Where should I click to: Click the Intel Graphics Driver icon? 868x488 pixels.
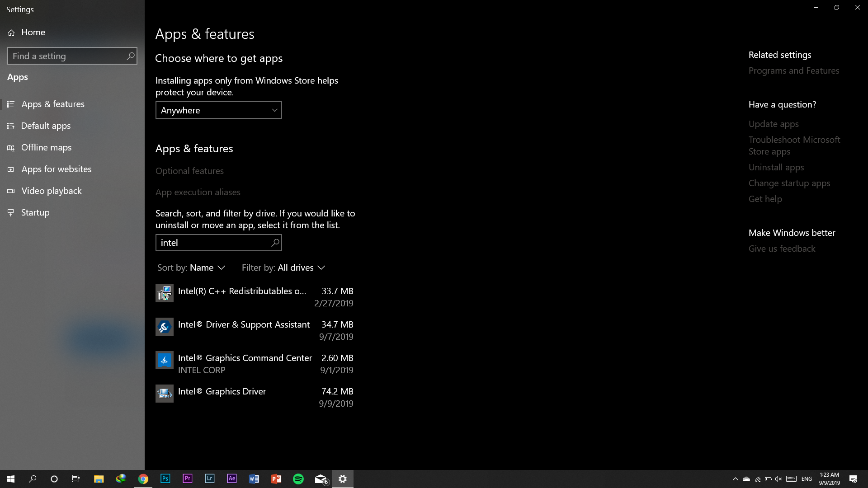coord(164,394)
